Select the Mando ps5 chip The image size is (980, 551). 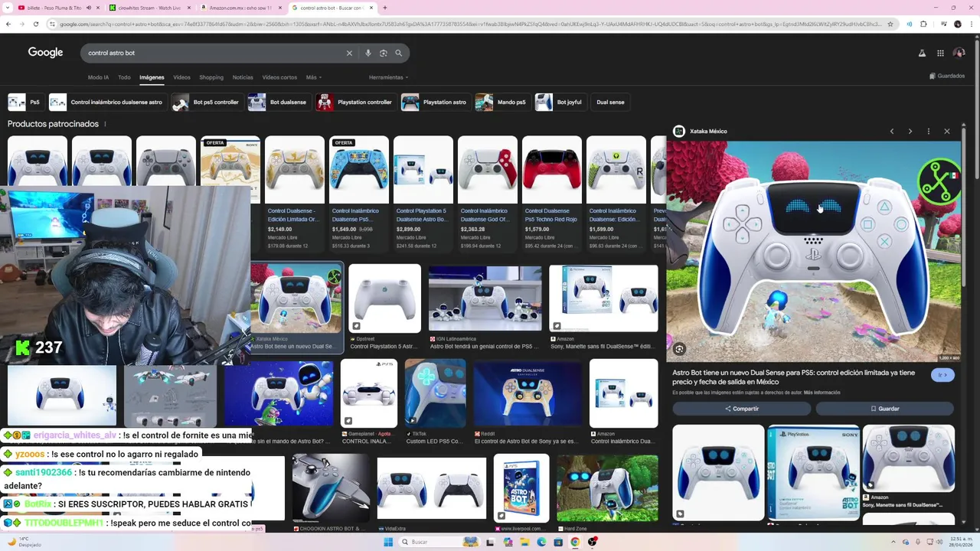click(502, 102)
